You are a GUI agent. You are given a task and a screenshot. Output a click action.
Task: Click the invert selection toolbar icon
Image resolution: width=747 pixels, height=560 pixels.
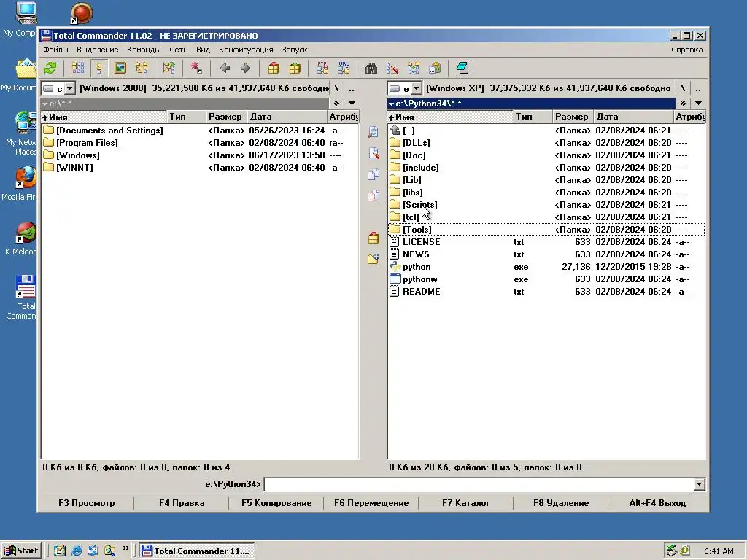(x=169, y=68)
